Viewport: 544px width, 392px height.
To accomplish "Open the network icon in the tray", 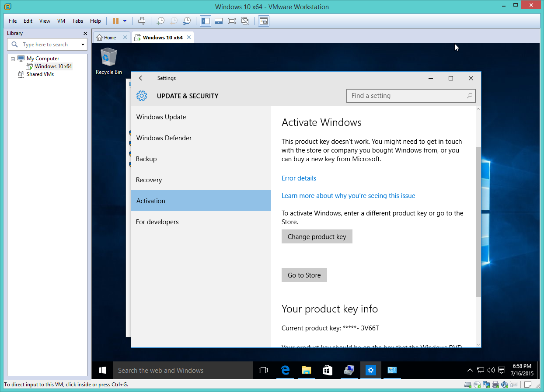I will 481,370.
